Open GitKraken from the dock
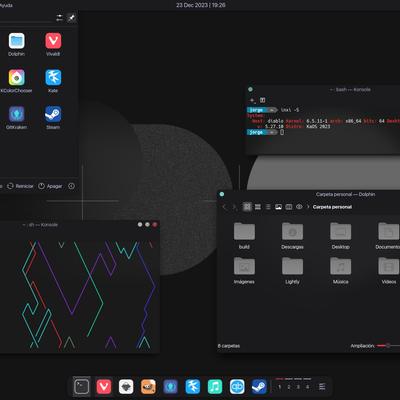This screenshot has width=400, height=400. pos(170,387)
